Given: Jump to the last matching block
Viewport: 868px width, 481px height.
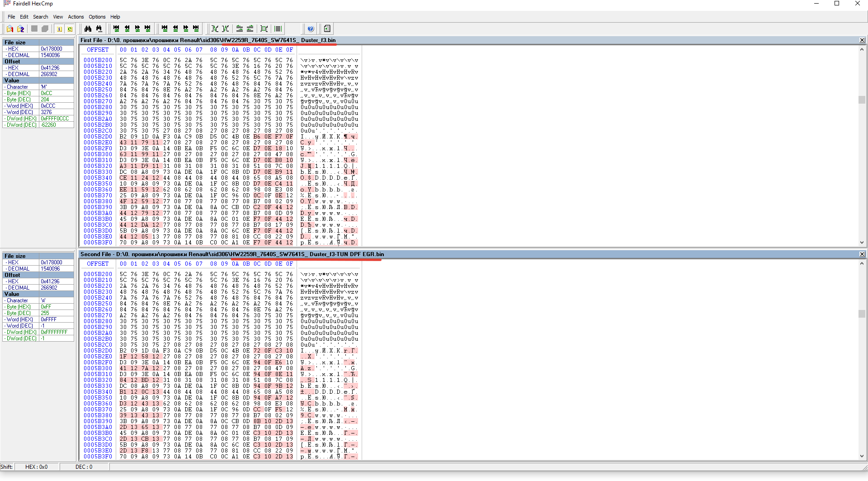Looking at the screenshot, I should coord(196,29).
